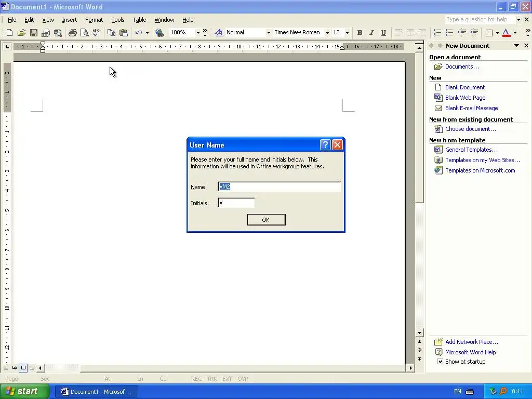
Task: Click the dialog Help question mark button
Action: point(325,145)
